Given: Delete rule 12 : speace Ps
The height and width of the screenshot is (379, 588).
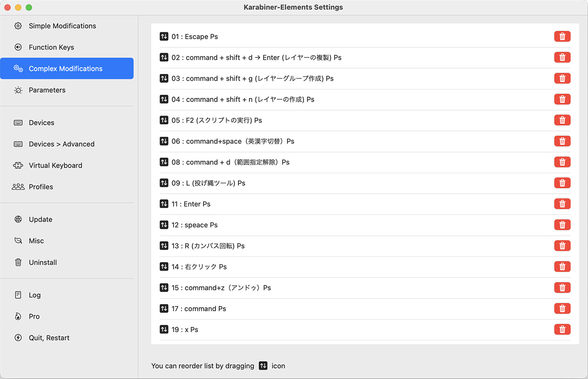Looking at the screenshot, I should [562, 225].
